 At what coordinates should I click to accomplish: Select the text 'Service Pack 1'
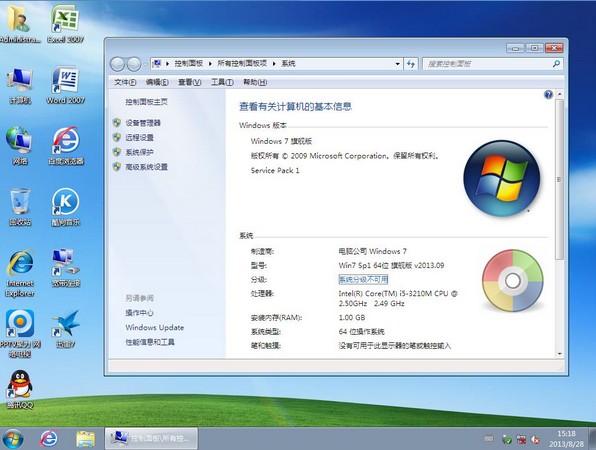tap(275, 171)
